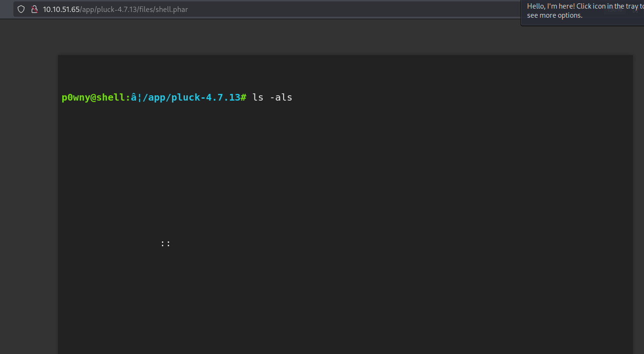The height and width of the screenshot is (354, 644).
Task: Click the green p0wny@shell prompt text
Action: tap(93, 97)
